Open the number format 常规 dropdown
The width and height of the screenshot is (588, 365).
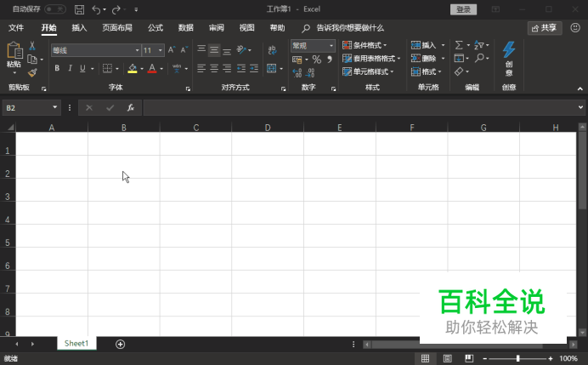[331, 46]
